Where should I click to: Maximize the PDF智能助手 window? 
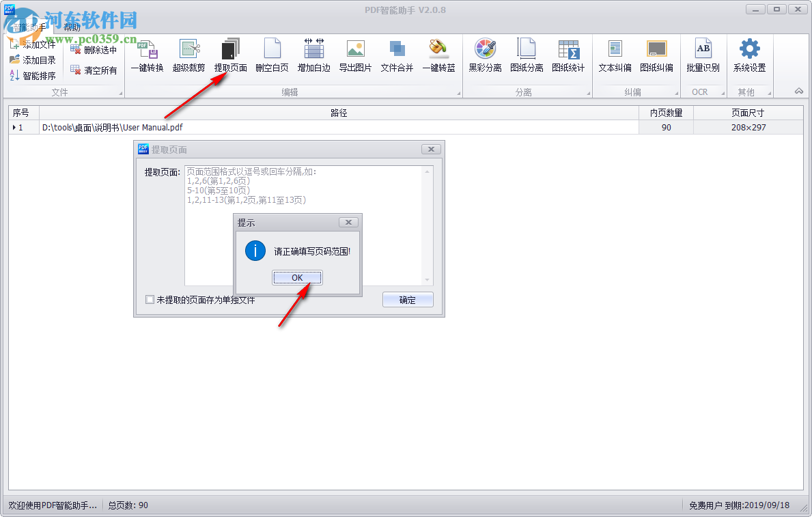[776, 10]
